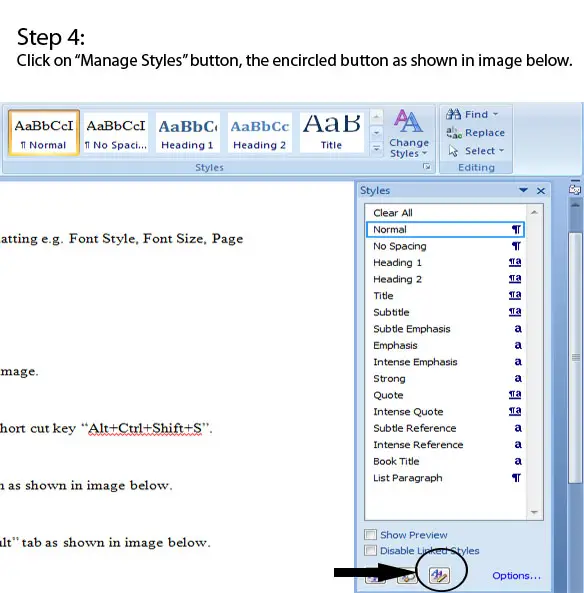Viewport: 584px width, 593px height.
Task: Click the Select cursor icon
Action: [x=454, y=151]
